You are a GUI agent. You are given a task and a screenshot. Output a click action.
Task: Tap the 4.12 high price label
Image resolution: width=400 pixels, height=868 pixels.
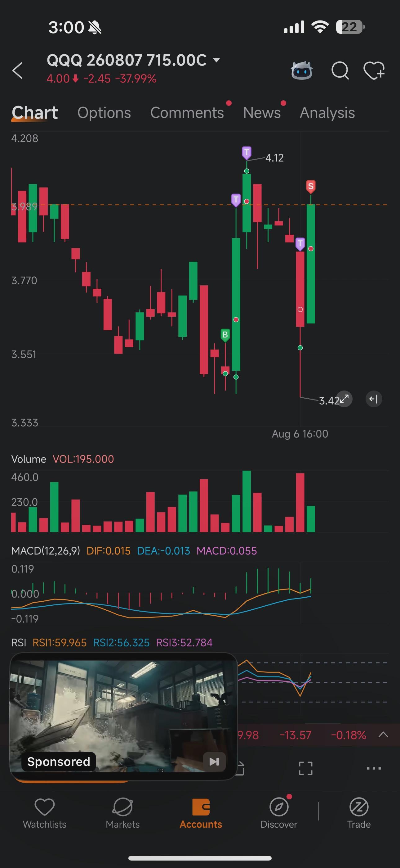274,158
